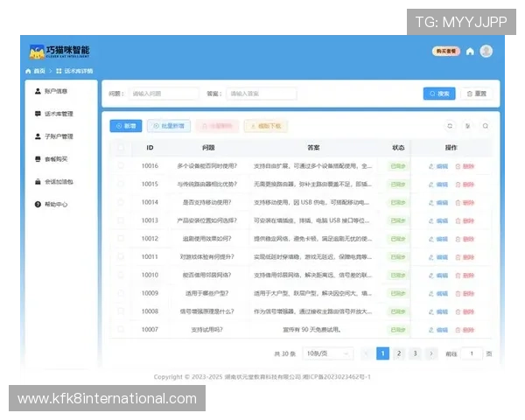This screenshot has height=420, width=525.
Task: Click the 巧猫咪智能 cat logo
Action: 59,52
